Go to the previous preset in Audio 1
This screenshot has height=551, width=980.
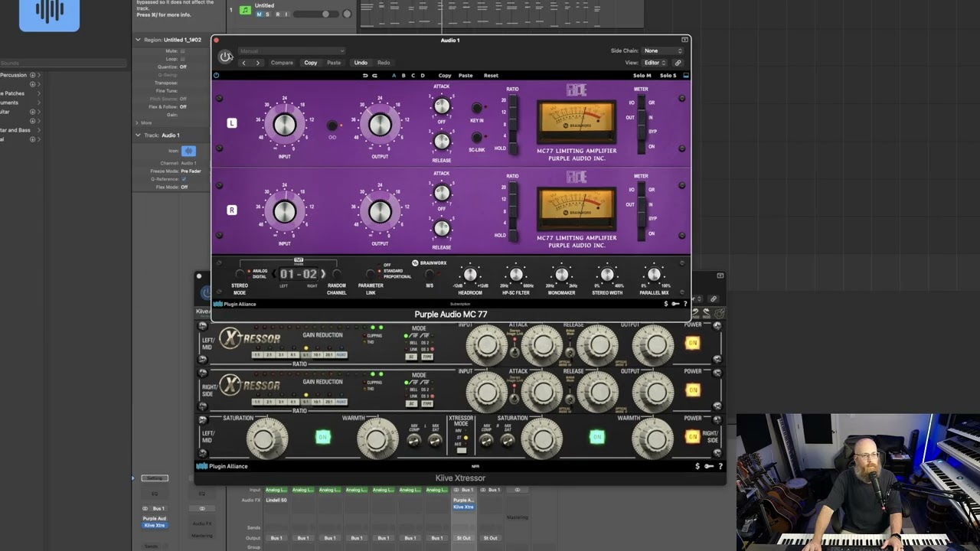(x=244, y=63)
